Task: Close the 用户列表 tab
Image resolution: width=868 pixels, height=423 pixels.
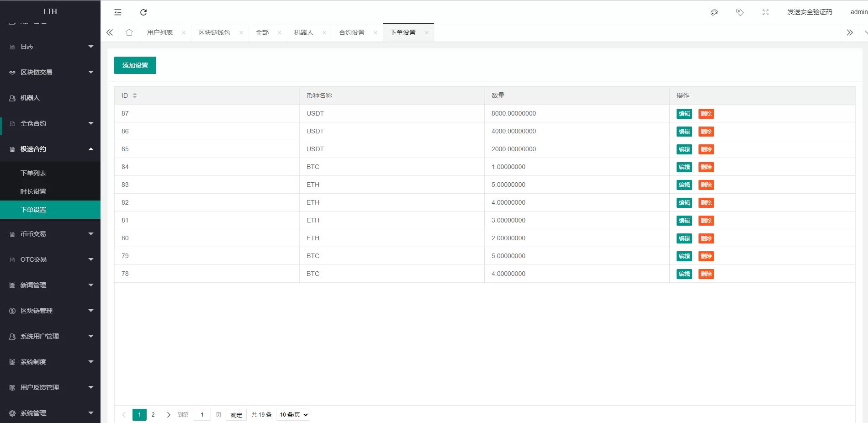Action: pos(184,33)
